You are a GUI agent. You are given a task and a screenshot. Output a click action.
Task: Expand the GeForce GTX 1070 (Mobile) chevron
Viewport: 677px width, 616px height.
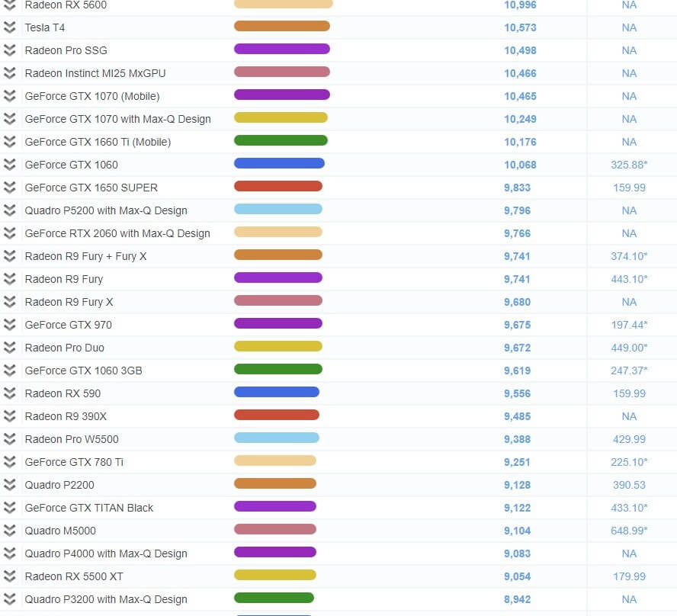coord(9,96)
